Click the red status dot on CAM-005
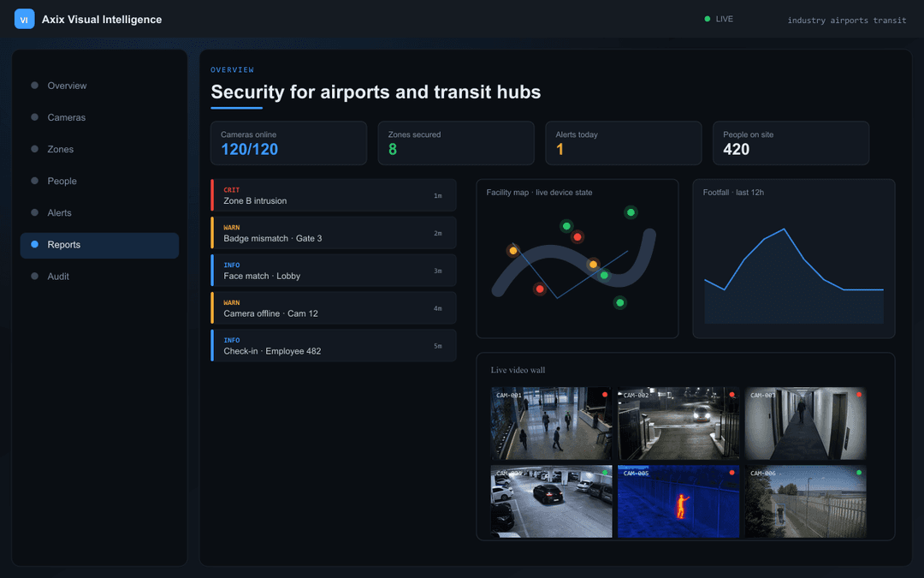This screenshot has height=578, width=924. pos(731,473)
